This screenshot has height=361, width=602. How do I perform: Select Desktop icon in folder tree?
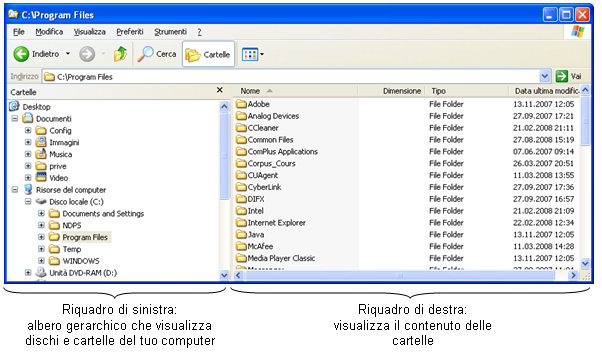coord(14,106)
